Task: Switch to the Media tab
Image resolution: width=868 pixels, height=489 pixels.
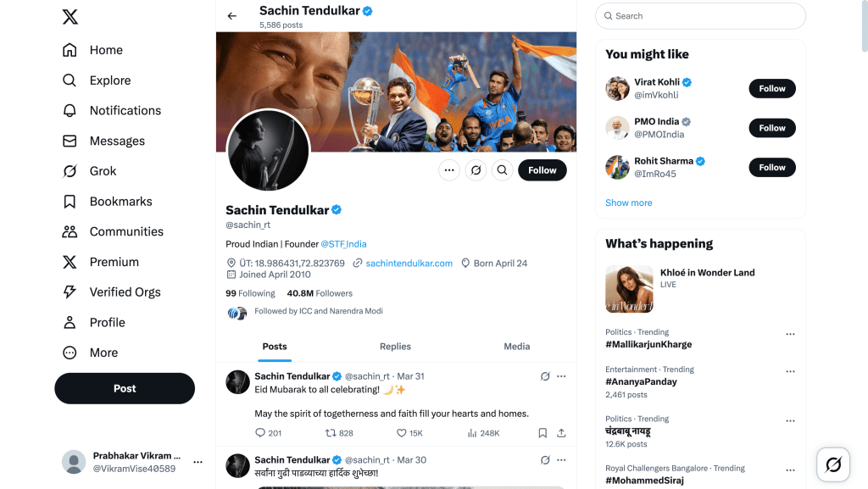Action: [516, 347]
